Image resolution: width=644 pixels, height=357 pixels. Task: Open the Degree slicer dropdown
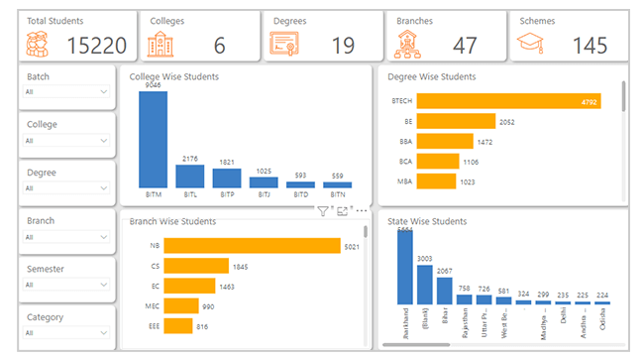click(65, 188)
